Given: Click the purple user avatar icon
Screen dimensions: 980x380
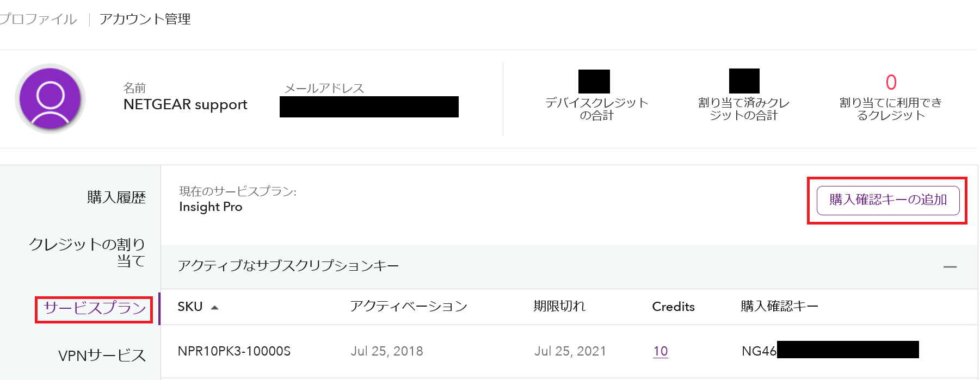Looking at the screenshot, I should click(x=50, y=98).
